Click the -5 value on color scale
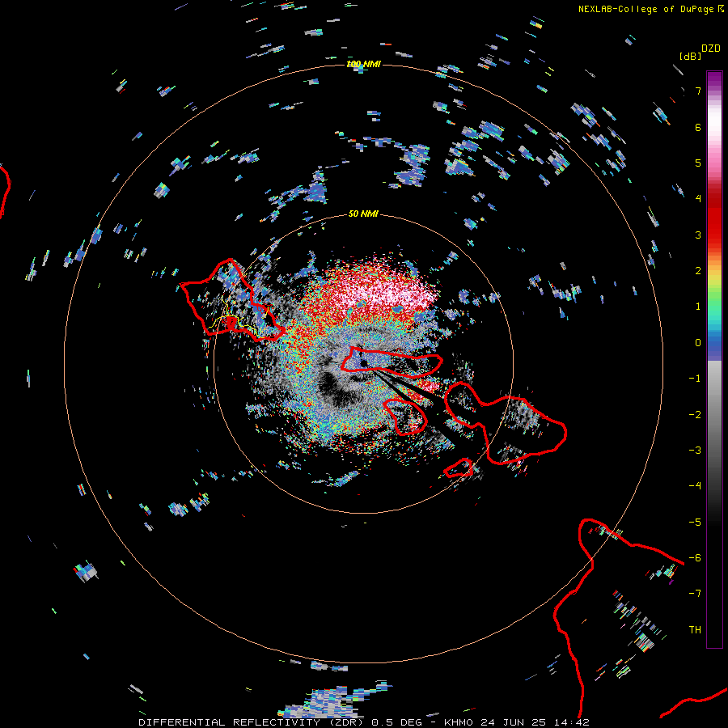Viewport: 728px width, 728px height. tap(695, 523)
